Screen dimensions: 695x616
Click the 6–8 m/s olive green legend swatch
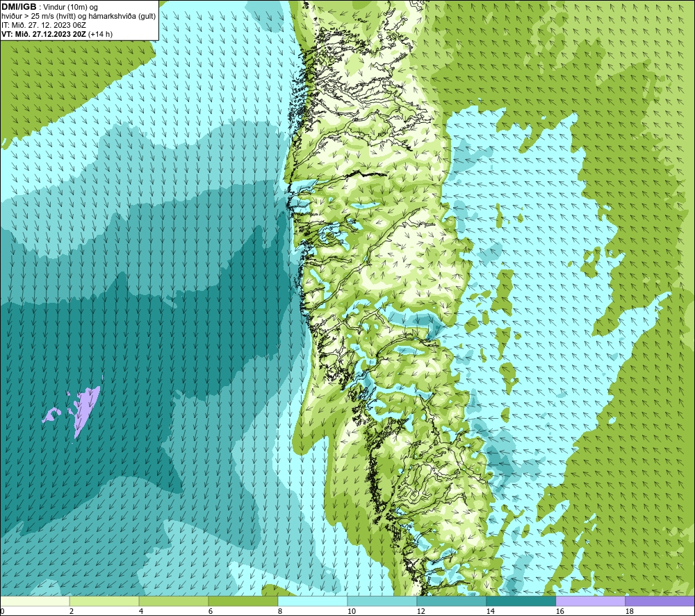click(243, 601)
